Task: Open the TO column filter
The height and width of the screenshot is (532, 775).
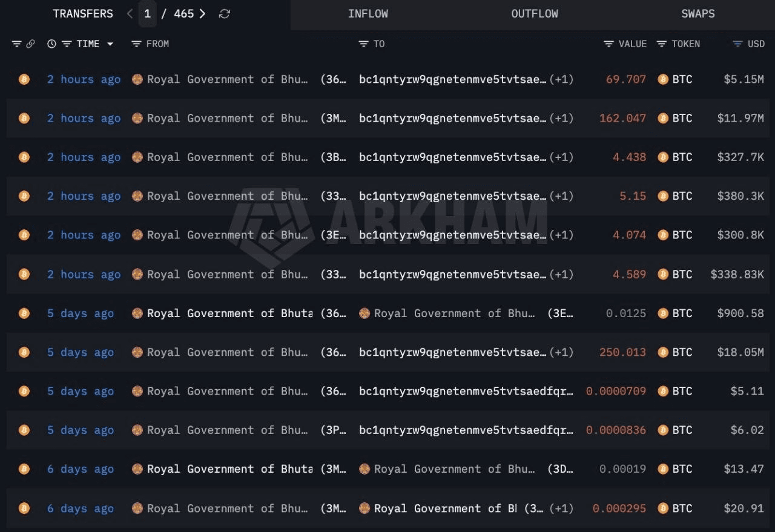Action: pos(364,44)
